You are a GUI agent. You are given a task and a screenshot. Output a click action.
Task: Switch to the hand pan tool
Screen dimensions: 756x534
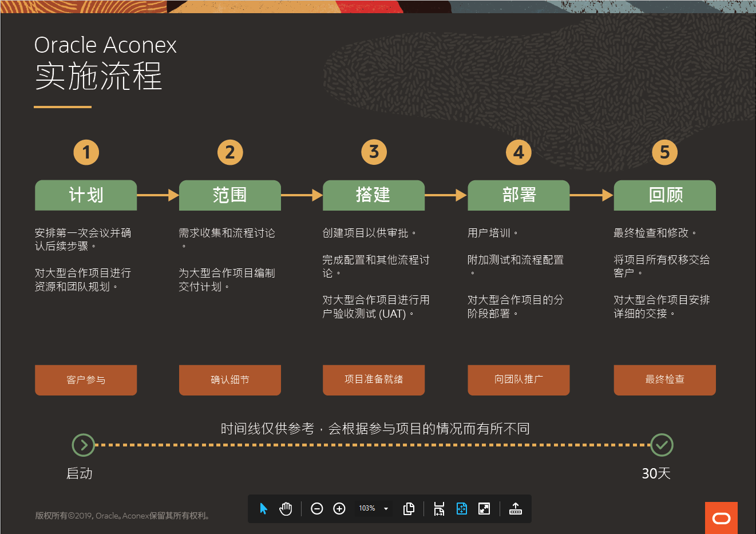pyautogui.click(x=286, y=508)
